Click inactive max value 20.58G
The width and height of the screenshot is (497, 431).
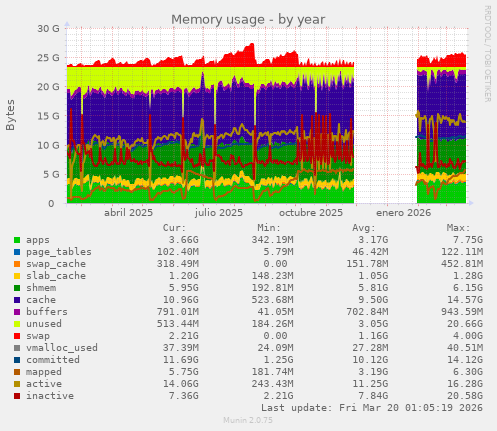coord(465,396)
